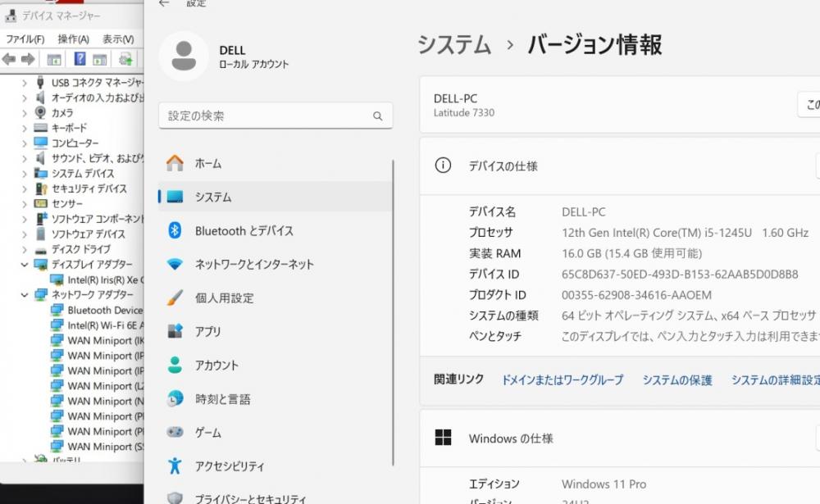Click the Home house icon in Settings sidebar
The image size is (820, 504).
coord(175,163)
